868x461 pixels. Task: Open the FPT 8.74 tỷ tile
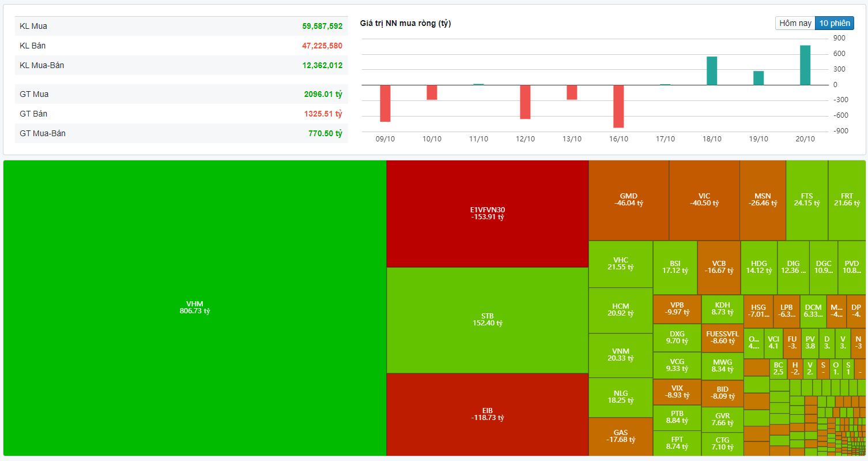pyautogui.click(x=677, y=443)
